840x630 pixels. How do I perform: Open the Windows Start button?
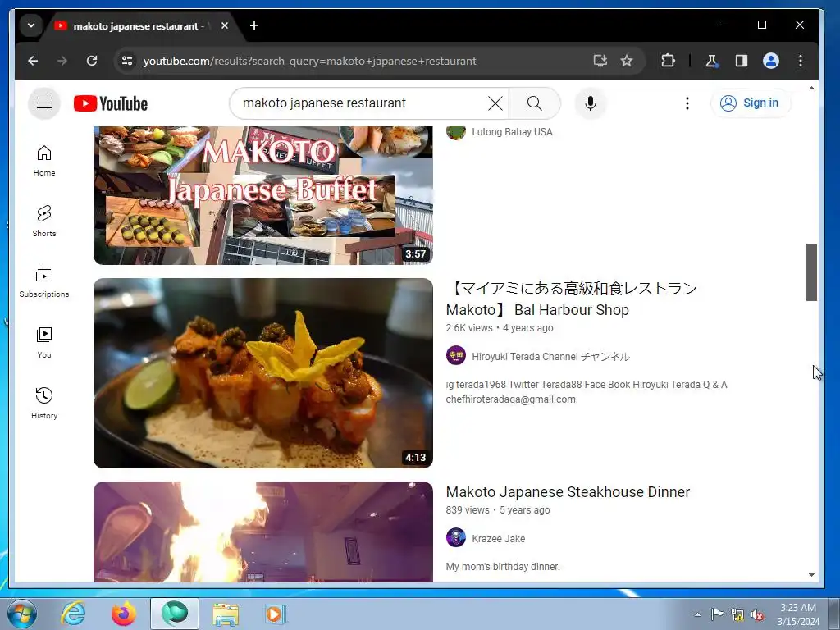pyautogui.click(x=21, y=614)
